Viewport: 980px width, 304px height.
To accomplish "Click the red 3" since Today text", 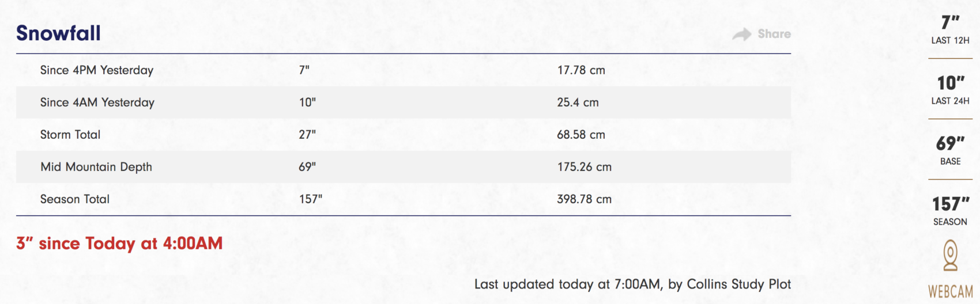I will (119, 244).
